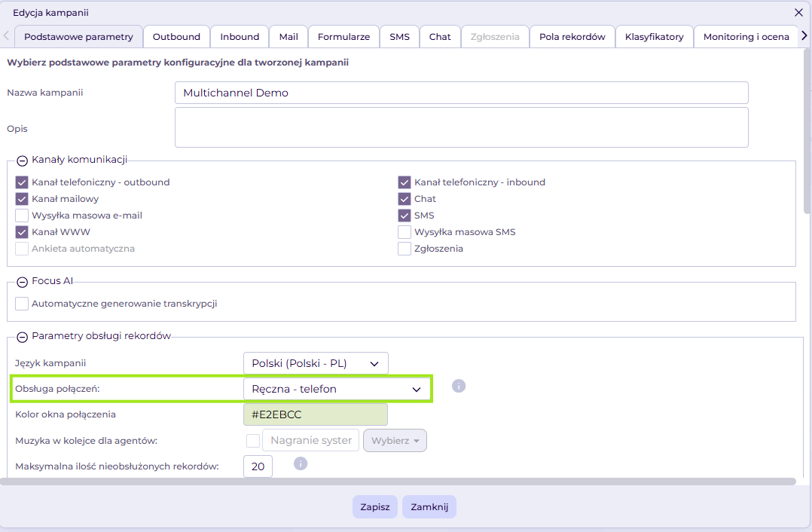Image resolution: width=812 pixels, height=532 pixels.
Task: Collapse the Kanały komunikacji section
Action: 22,161
